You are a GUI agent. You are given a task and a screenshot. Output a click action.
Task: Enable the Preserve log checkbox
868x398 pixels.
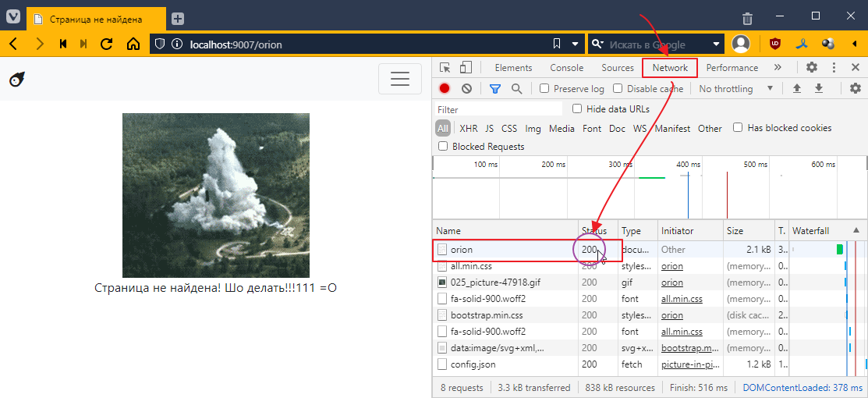[x=544, y=89]
